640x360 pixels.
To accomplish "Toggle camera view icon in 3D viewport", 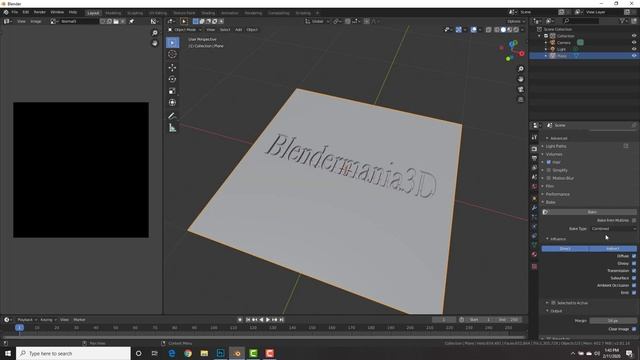I will pyautogui.click(x=521, y=89).
